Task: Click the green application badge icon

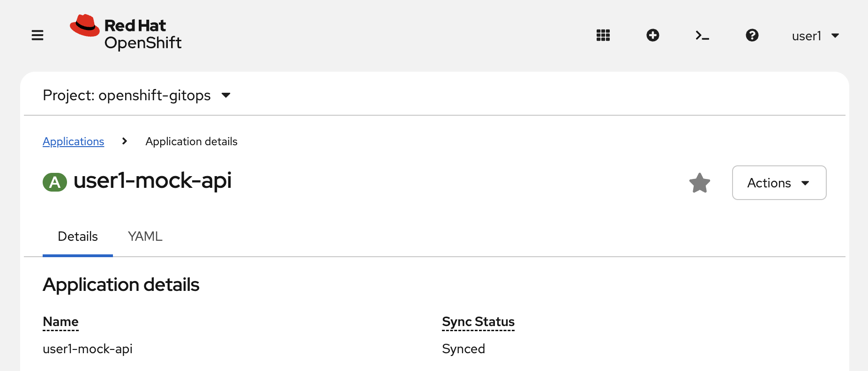Action: pyautogui.click(x=55, y=182)
